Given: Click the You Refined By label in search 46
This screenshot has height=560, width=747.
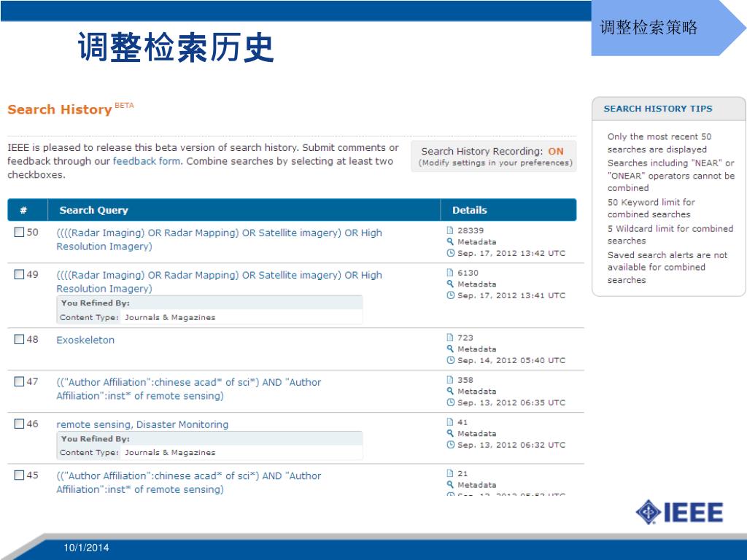Looking at the screenshot, I should click(x=96, y=438).
